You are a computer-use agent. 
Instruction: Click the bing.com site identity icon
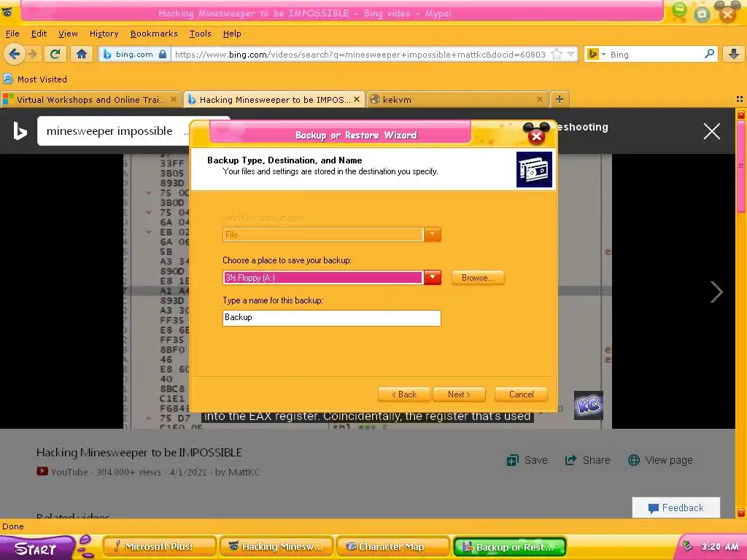tap(134, 54)
